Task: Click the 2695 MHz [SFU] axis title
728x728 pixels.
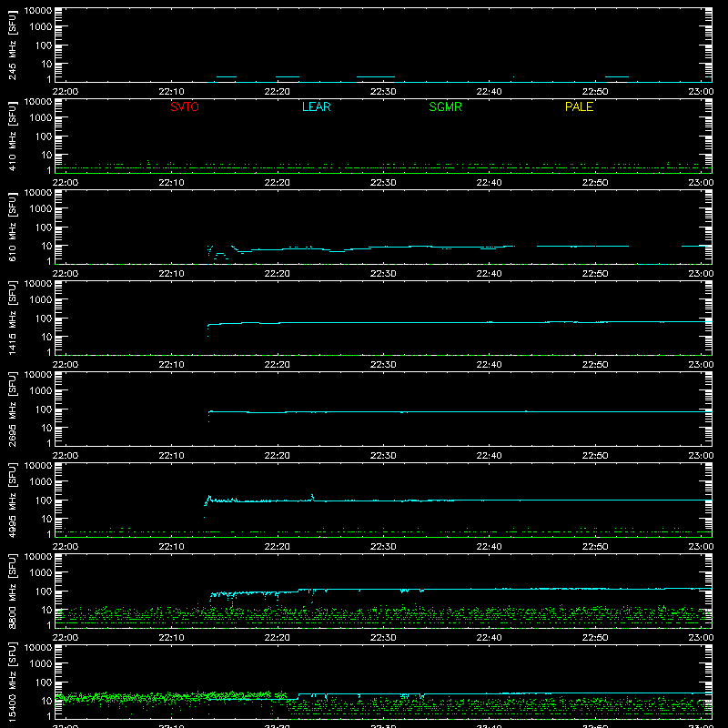Action: click(x=12, y=409)
